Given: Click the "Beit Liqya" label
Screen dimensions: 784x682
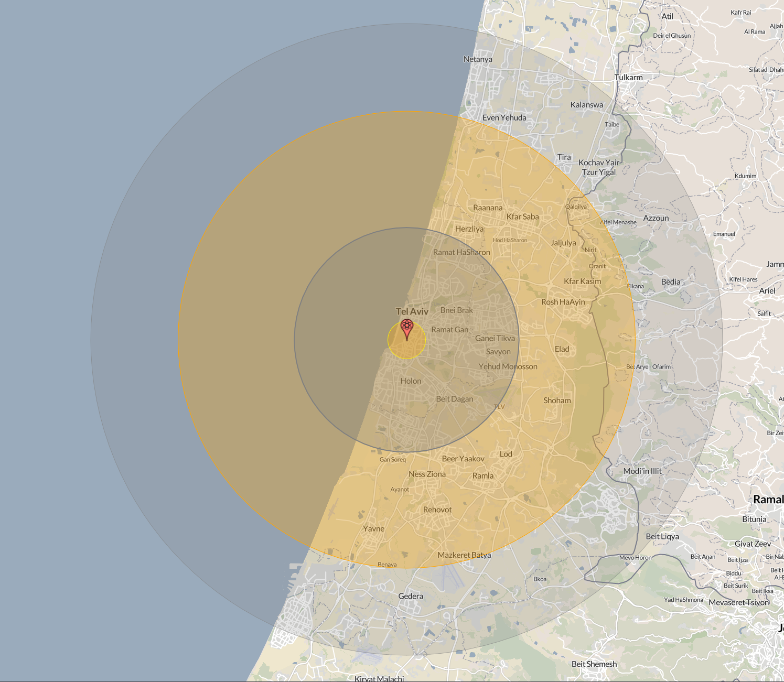Looking at the screenshot, I should coord(662,537).
